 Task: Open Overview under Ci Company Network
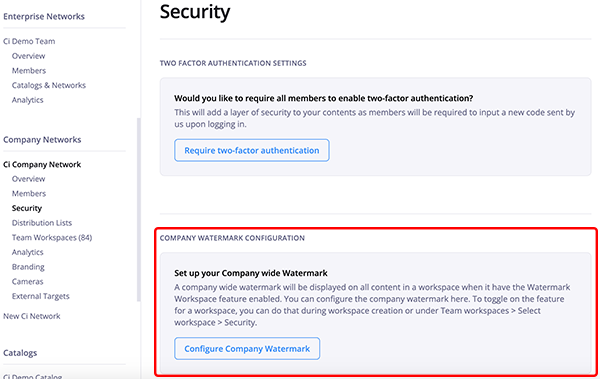tap(28, 179)
